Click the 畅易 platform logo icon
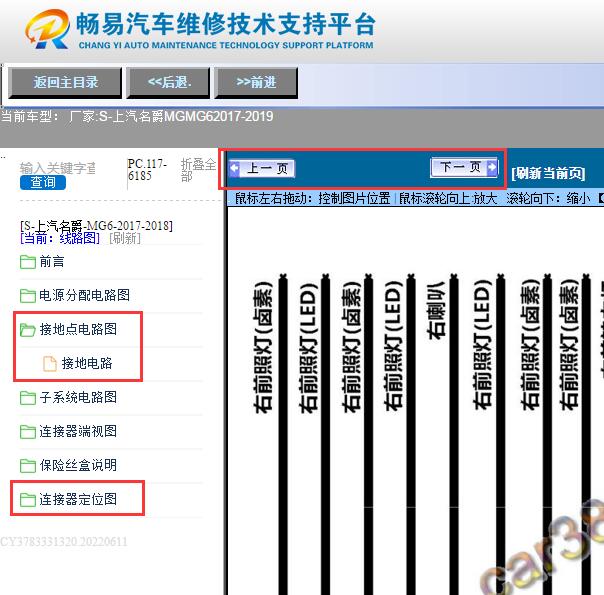 click(47, 29)
